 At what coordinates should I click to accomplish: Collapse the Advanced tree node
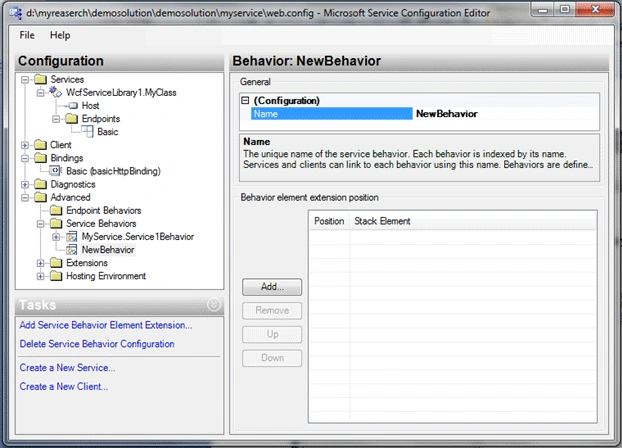pyautogui.click(x=25, y=198)
